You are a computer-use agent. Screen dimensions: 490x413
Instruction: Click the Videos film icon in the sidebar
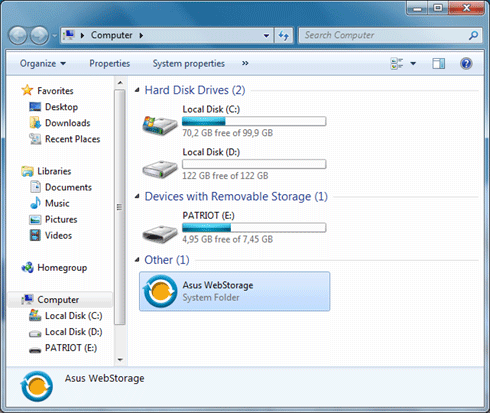(35, 235)
